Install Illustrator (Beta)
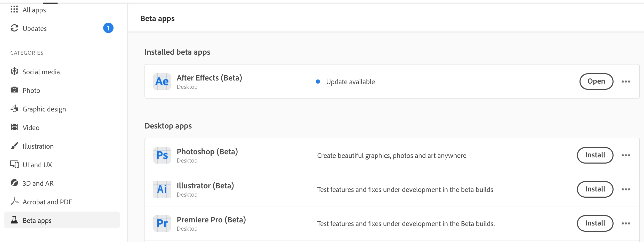This screenshot has width=644, height=242. (x=595, y=189)
